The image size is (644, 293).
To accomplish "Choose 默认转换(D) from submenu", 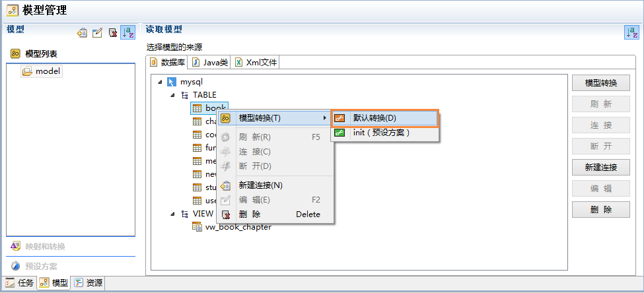I will [385, 118].
